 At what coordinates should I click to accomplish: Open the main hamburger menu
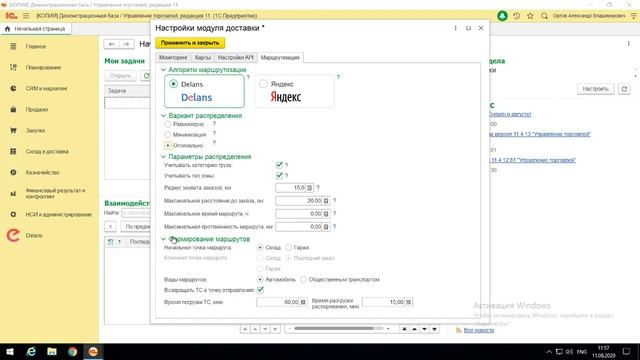(26, 16)
